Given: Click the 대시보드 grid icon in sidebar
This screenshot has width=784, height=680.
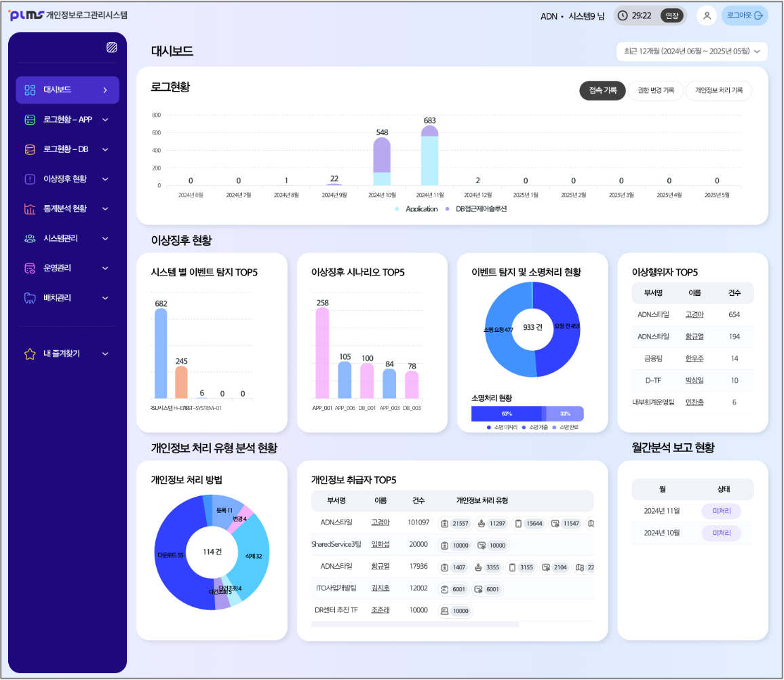Looking at the screenshot, I should (x=30, y=90).
